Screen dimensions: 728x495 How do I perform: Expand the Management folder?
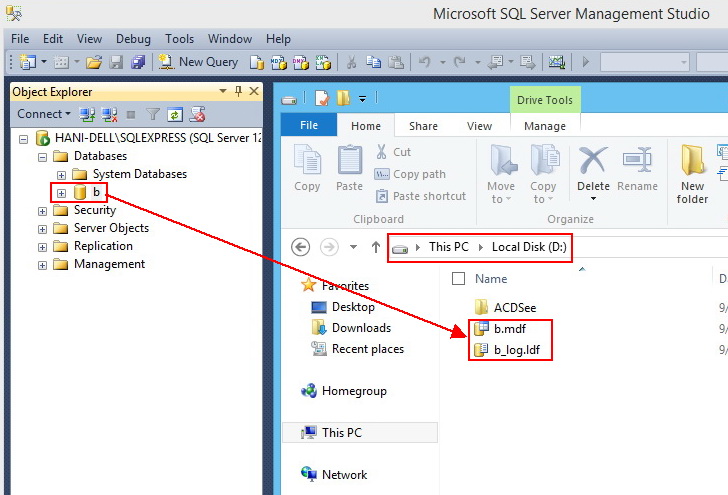[x=42, y=265]
